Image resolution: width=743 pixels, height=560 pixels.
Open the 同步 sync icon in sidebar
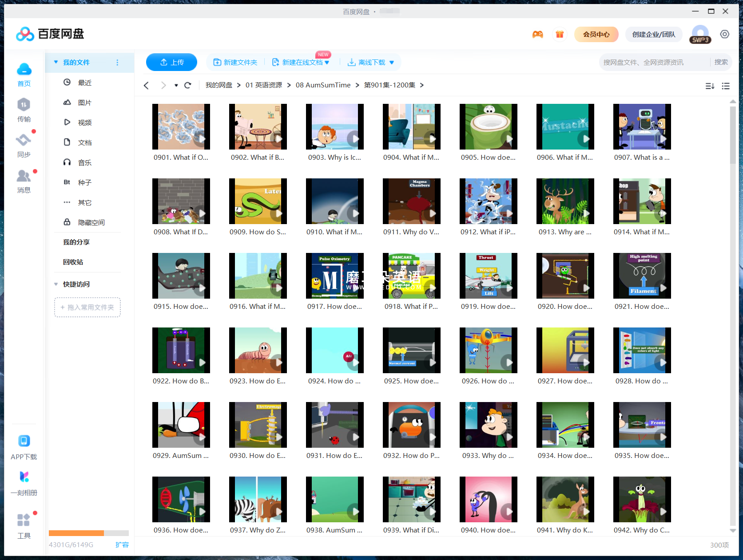pos(24,141)
